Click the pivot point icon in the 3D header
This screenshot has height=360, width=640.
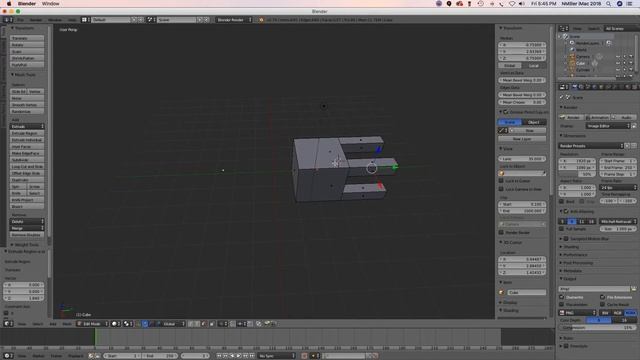(x=128, y=324)
